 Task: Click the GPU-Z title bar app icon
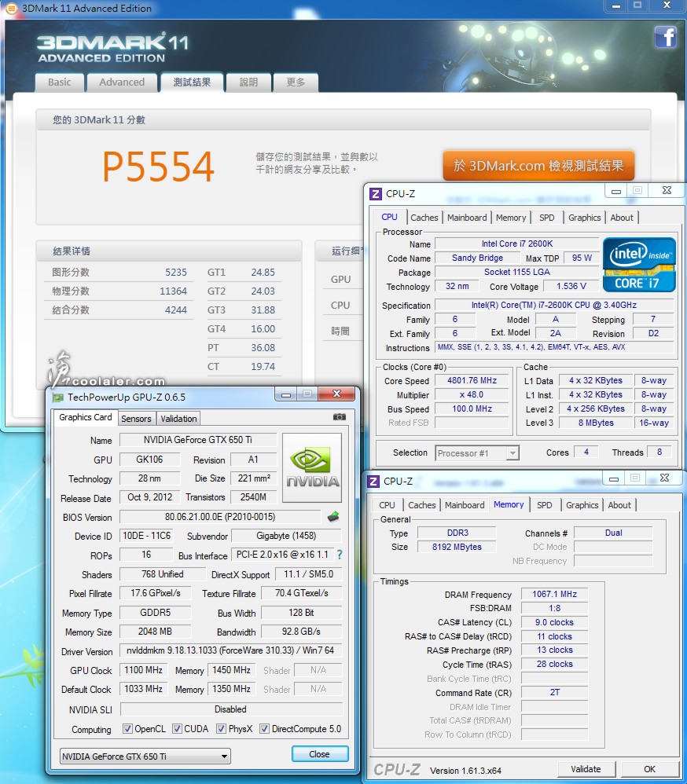[58, 397]
